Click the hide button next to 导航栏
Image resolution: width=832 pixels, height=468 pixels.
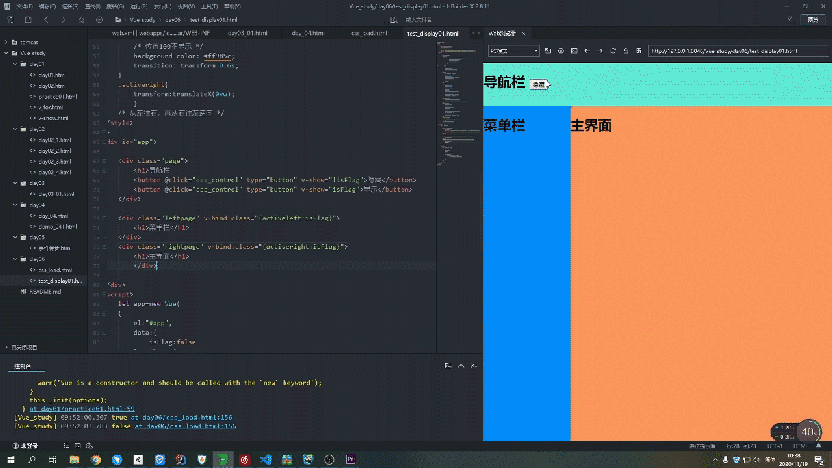pyautogui.click(x=539, y=84)
